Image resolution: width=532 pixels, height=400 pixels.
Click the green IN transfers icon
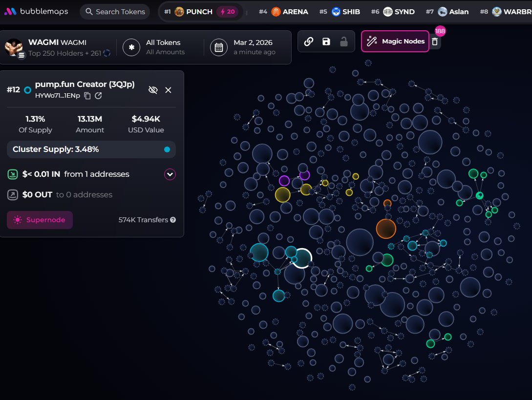click(13, 174)
